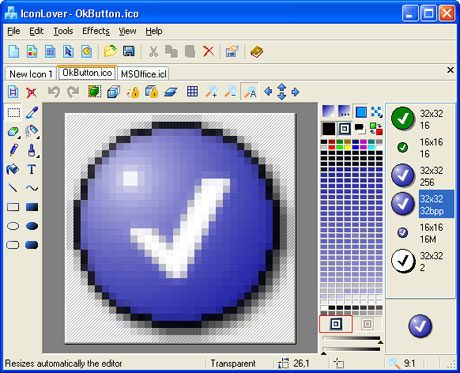This screenshot has width=460, height=373.
Task: Select the filled ellipse tool
Action: click(x=32, y=226)
